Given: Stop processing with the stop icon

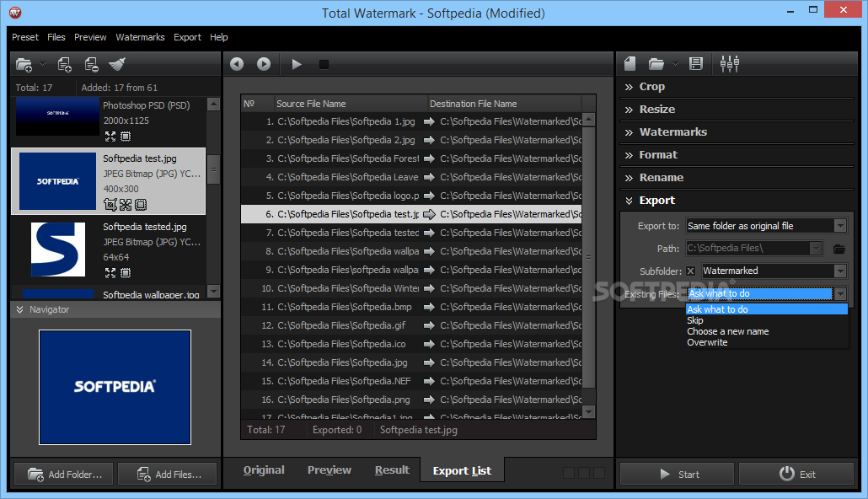Looking at the screenshot, I should [x=324, y=65].
